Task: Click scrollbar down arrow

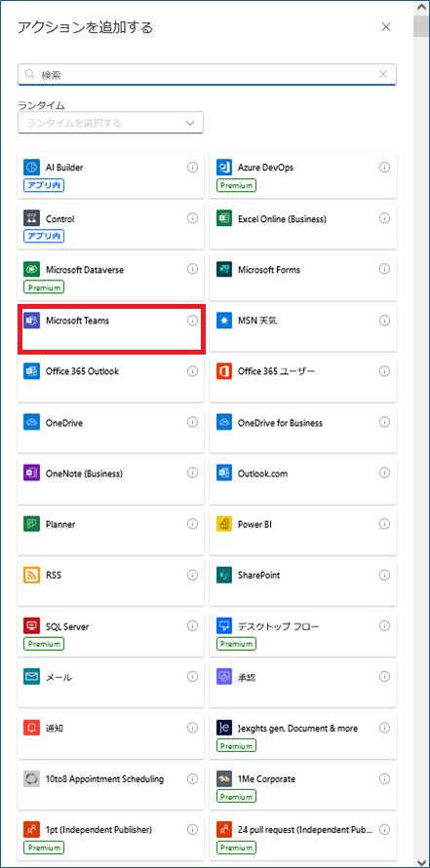Action: pyautogui.click(x=420, y=860)
